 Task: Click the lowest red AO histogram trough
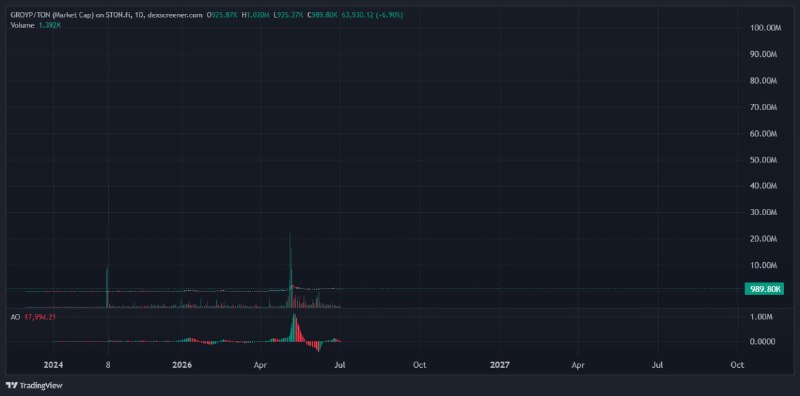point(319,346)
